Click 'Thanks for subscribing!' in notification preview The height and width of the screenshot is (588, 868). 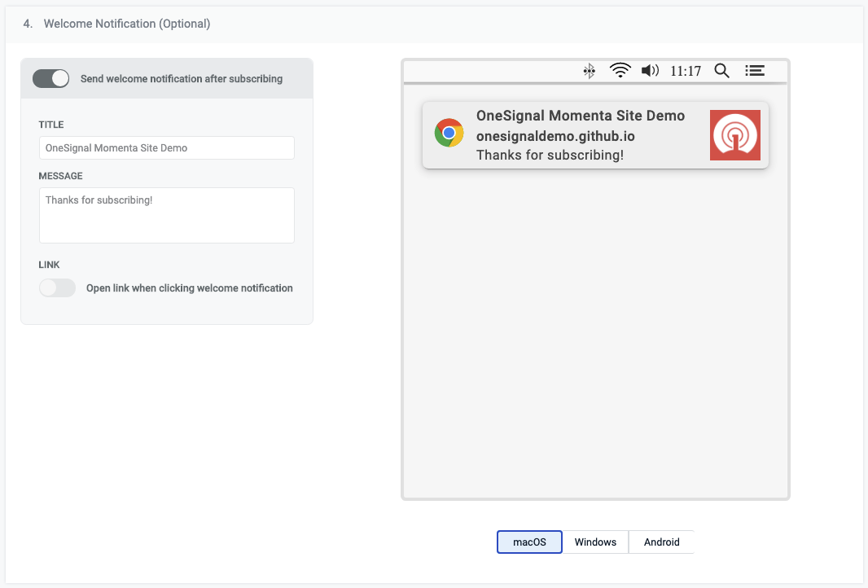(x=550, y=155)
